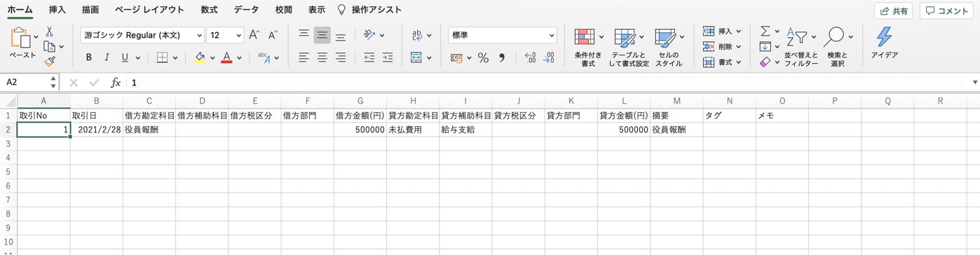The image size is (980, 255).
Task: Open セルのスタイル cell styles
Action: point(669,48)
